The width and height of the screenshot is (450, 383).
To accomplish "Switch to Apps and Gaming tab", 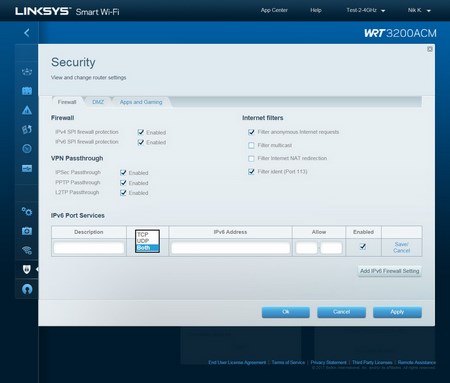I will (141, 102).
